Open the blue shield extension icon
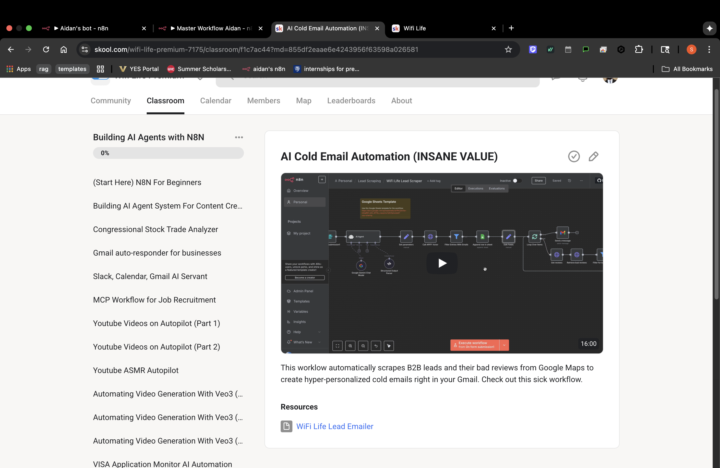The width and height of the screenshot is (720, 468). [x=533, y=50]
